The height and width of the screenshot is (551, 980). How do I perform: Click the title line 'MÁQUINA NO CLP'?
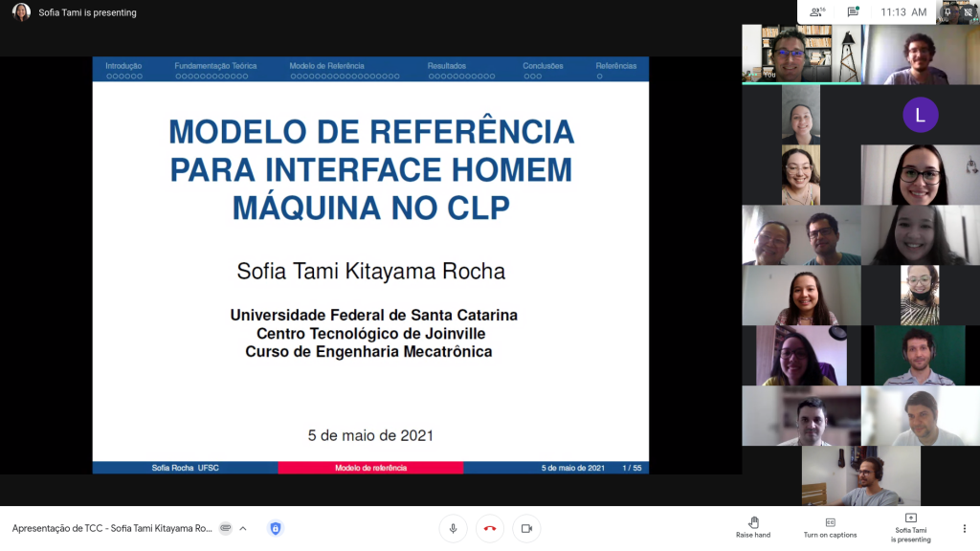tap(371, 208)
